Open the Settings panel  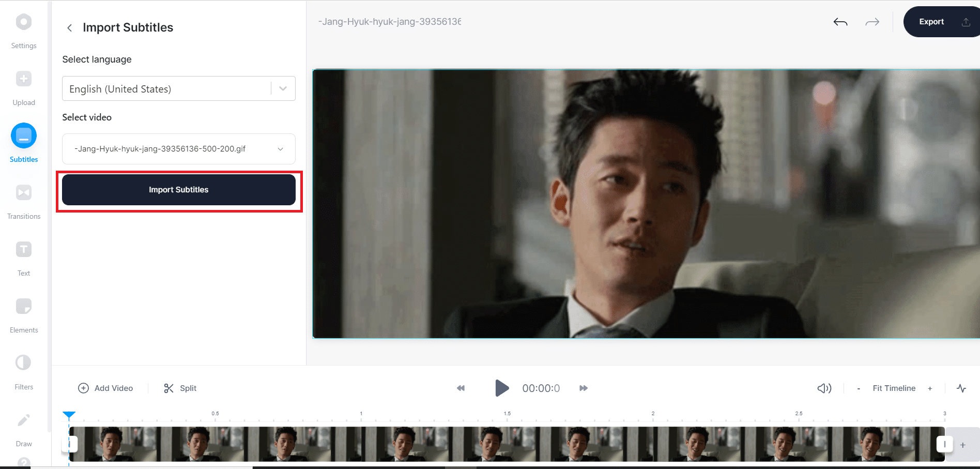[x=23, y=27]
